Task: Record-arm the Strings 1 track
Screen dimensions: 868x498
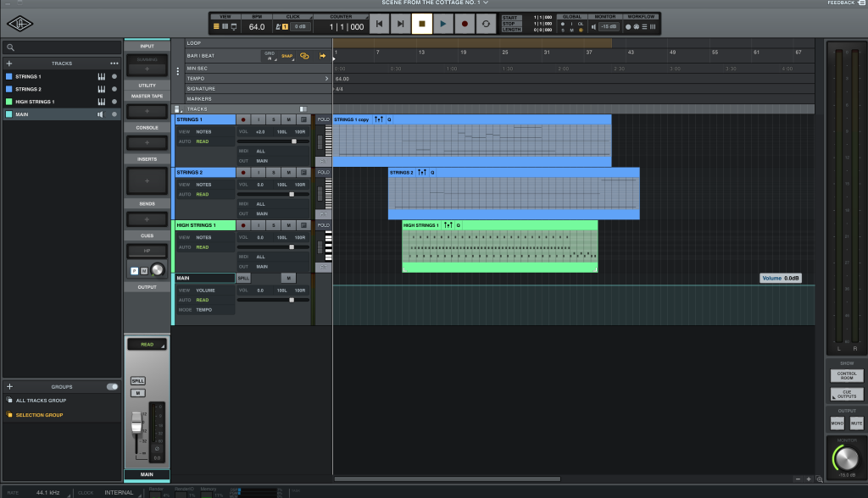Action: [x=243, y=119]
